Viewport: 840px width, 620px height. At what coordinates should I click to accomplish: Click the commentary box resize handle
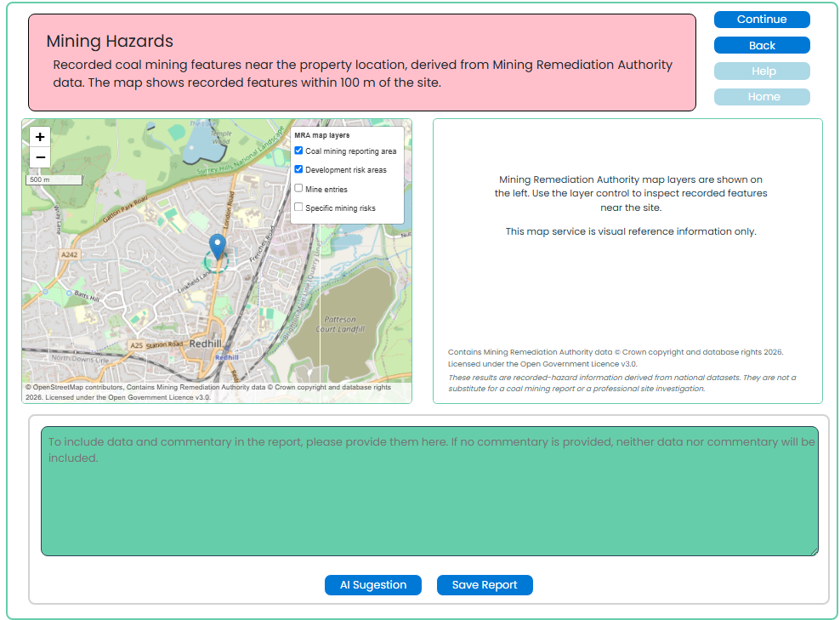(814, 551)
